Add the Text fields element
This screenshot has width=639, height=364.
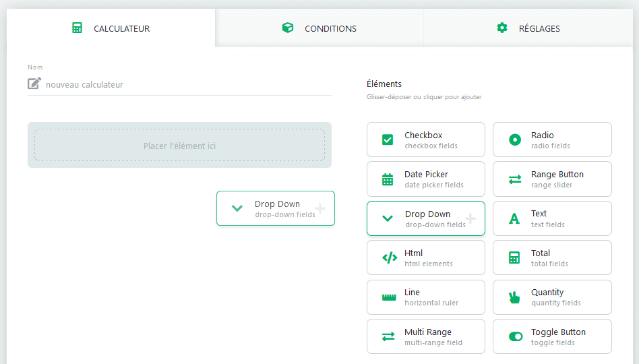point(552,218)
